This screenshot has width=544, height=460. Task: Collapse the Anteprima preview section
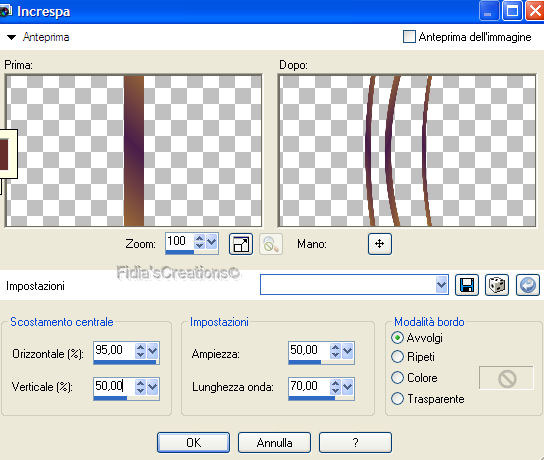(11, 37)
